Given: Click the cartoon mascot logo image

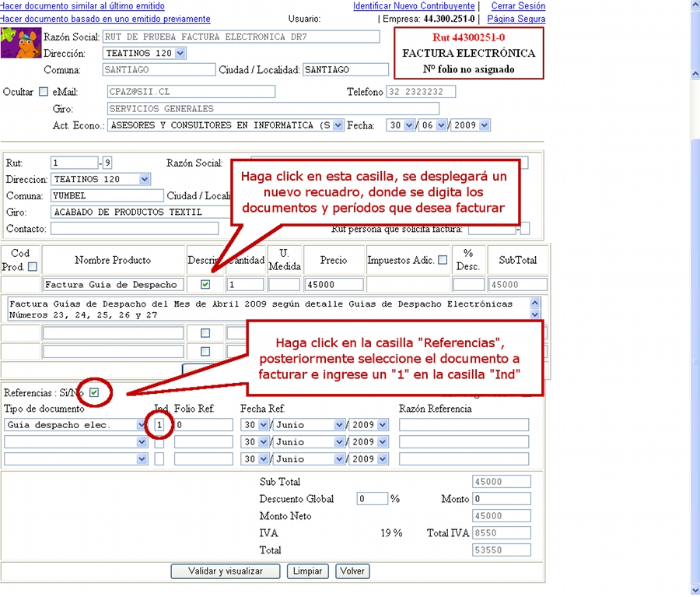Looking at the screenshot, I should pos(20,43).
